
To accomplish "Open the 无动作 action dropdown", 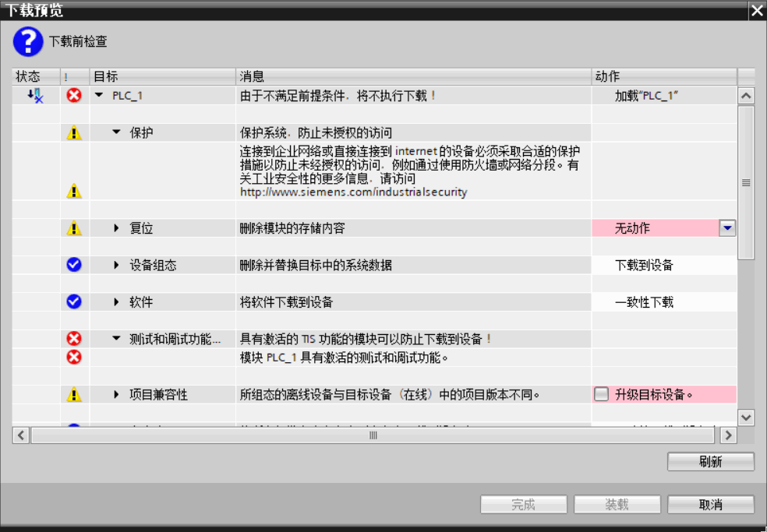I will (x=726, y=227).
